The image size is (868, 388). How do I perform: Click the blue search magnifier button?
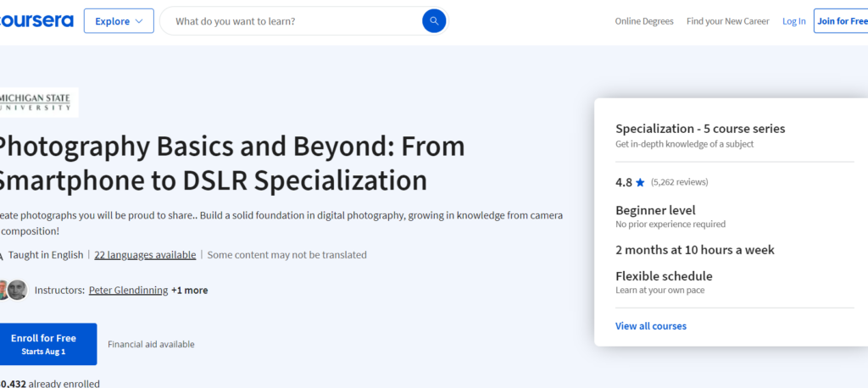433,21
